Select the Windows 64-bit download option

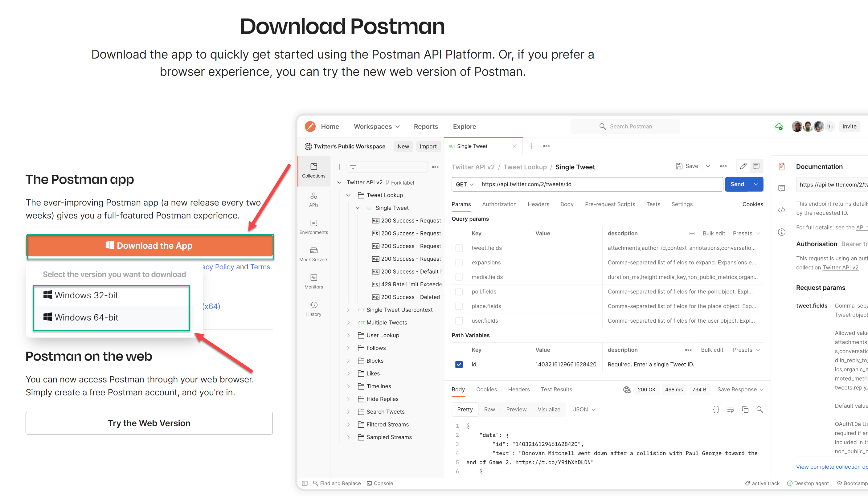86,317
